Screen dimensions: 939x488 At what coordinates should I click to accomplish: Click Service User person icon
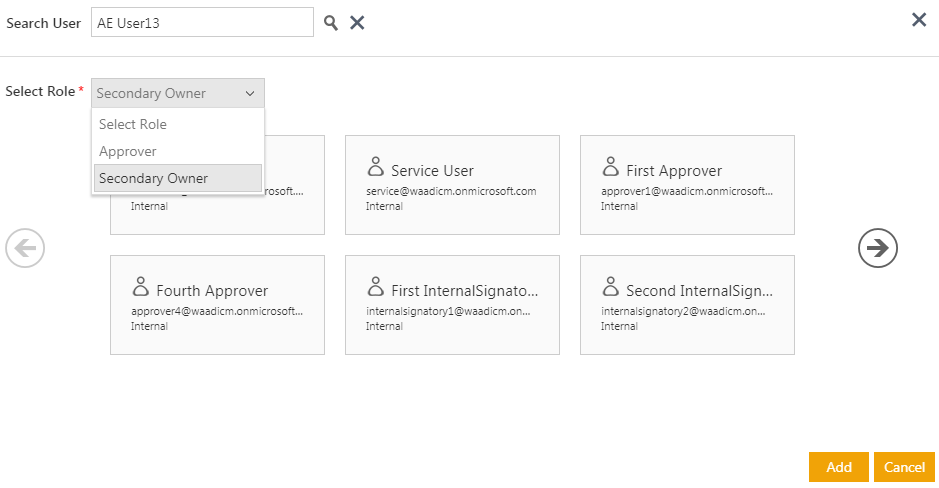coord(376,167)
